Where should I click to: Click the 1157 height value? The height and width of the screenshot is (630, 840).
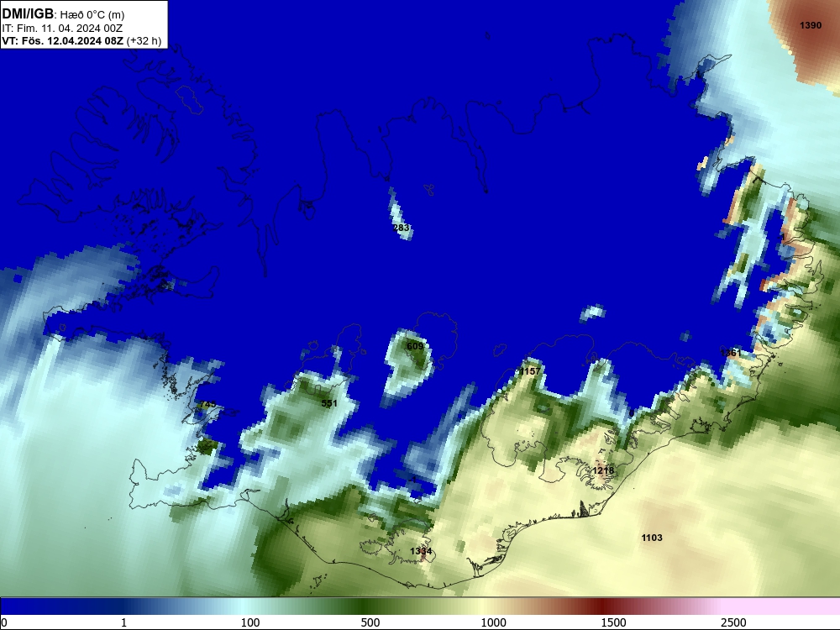point(529,371)
